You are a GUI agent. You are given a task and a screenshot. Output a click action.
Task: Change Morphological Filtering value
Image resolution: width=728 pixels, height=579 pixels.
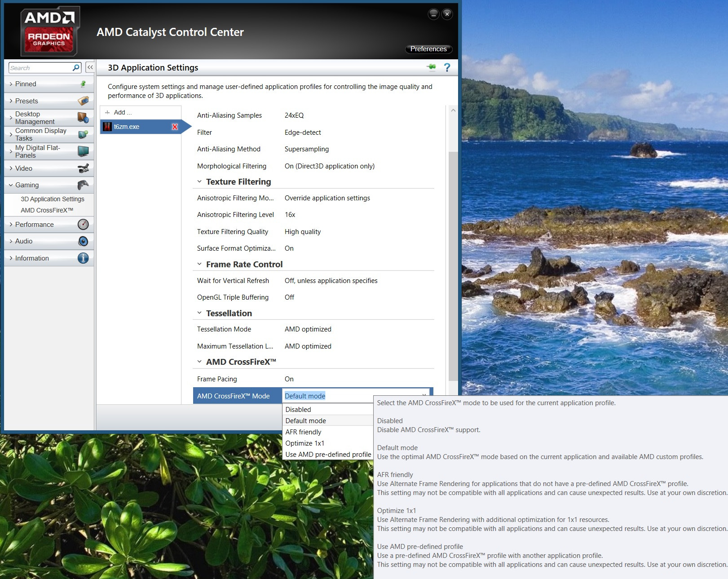(330, 166)
